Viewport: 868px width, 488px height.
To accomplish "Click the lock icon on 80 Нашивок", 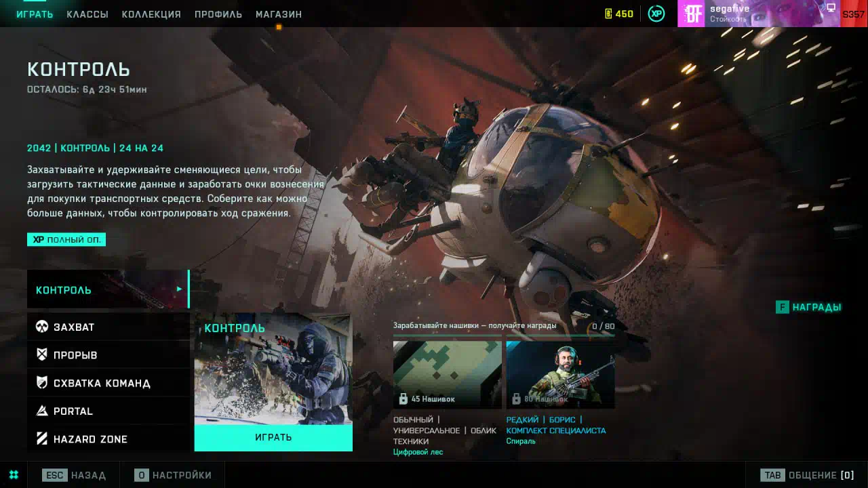I will (x=517, y=399).
